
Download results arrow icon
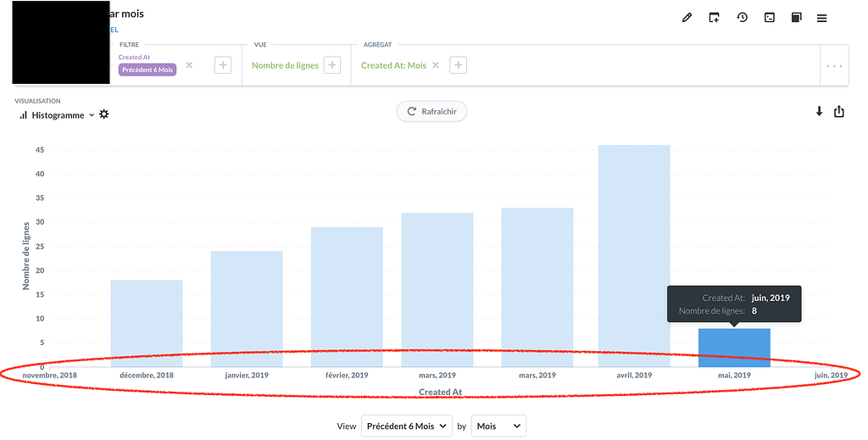[x=820, y=111]
